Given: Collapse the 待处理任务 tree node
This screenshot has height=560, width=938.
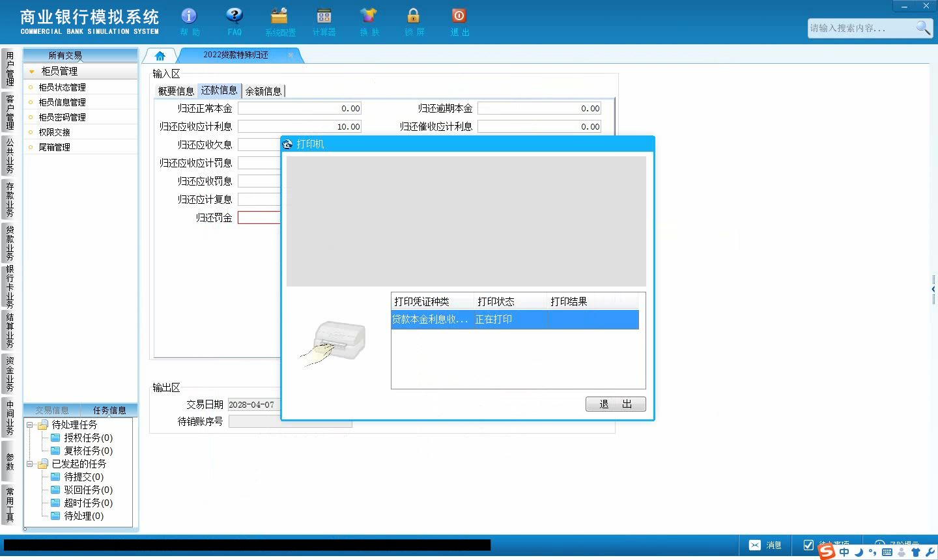Looking at the screenshot, I should [x=30, y=425].
